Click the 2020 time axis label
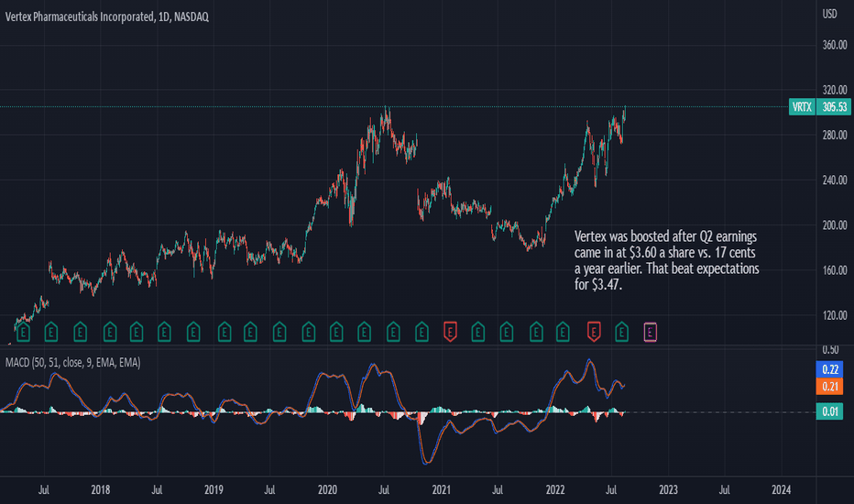This screenshot has width=854, height=504. tap(327, 490)
